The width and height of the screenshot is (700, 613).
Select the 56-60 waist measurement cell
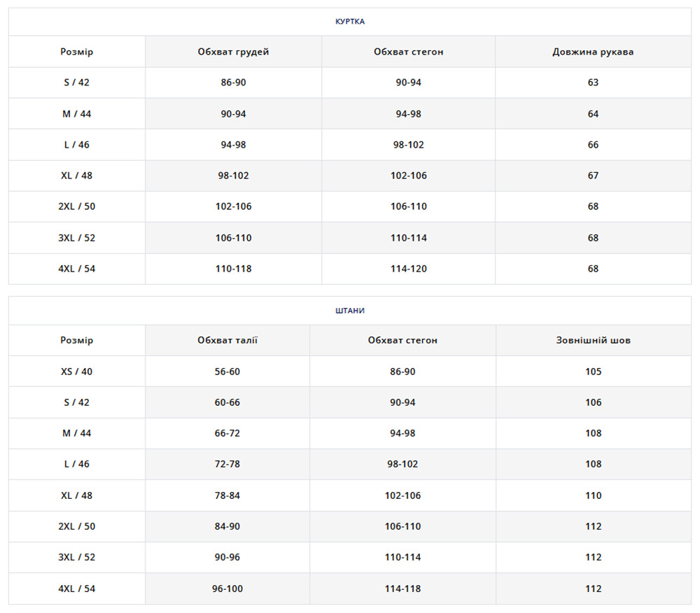coord(227,372)
